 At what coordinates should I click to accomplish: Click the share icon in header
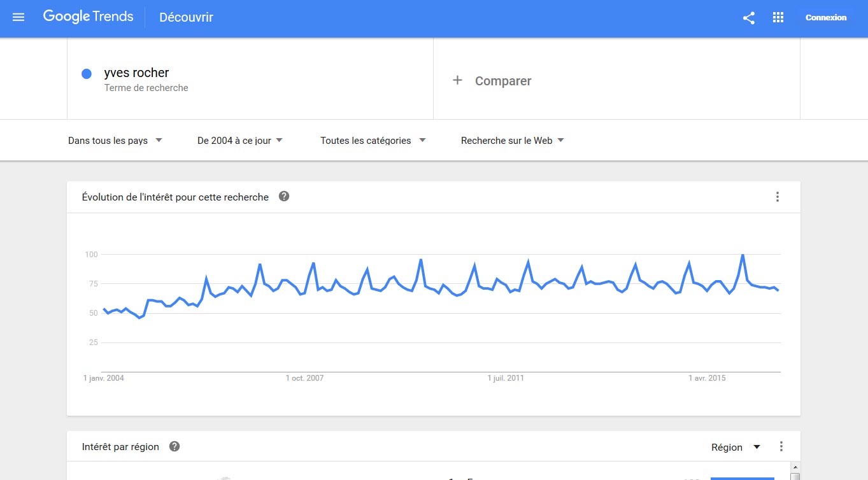coord(749,18)
